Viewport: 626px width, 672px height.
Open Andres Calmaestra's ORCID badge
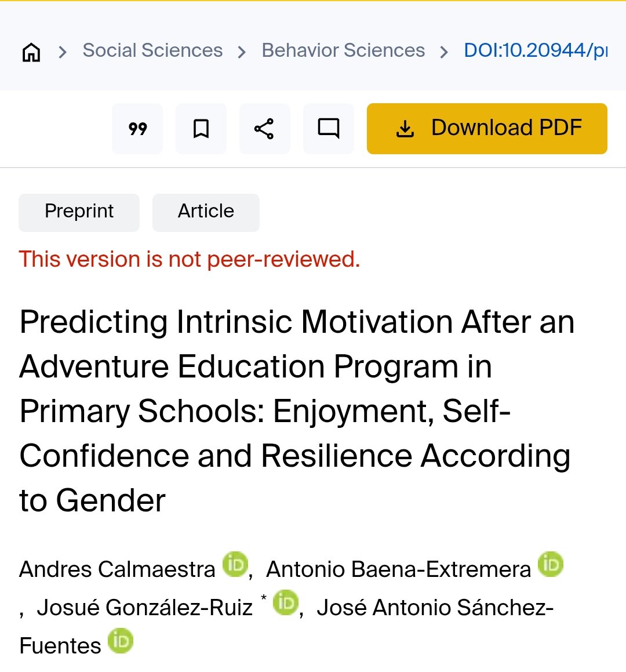235,564
